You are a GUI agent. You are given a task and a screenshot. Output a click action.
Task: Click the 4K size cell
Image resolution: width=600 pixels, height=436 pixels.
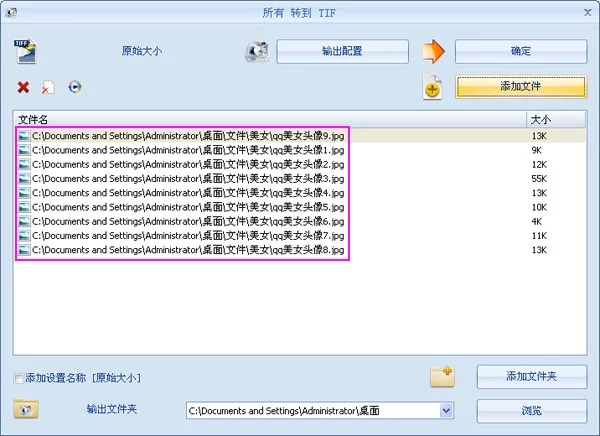pyautogui.click(x=536, y=222)
